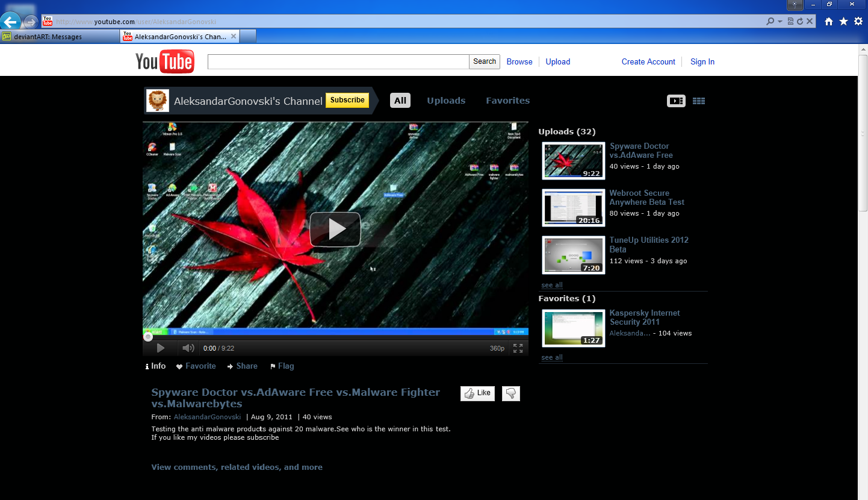
Task: Focus the YouTube search box
Action: click(338, 61)
